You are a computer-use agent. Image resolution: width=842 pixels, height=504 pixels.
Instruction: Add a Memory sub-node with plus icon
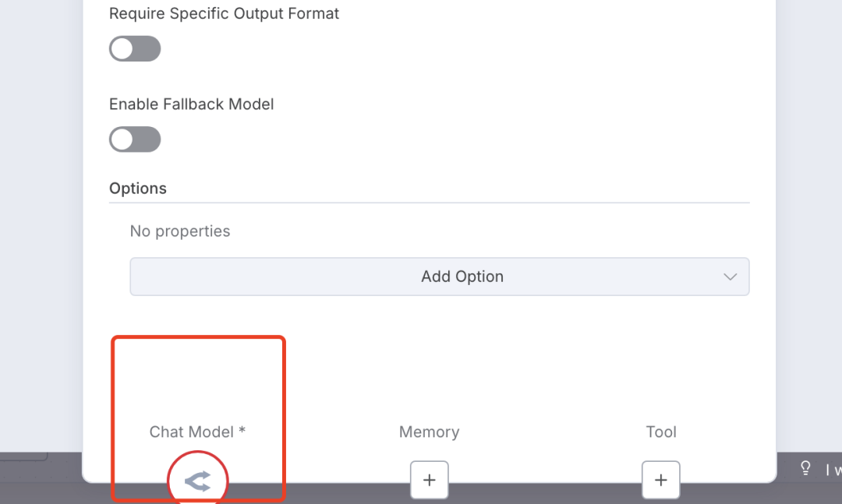[x=429, y=480]
